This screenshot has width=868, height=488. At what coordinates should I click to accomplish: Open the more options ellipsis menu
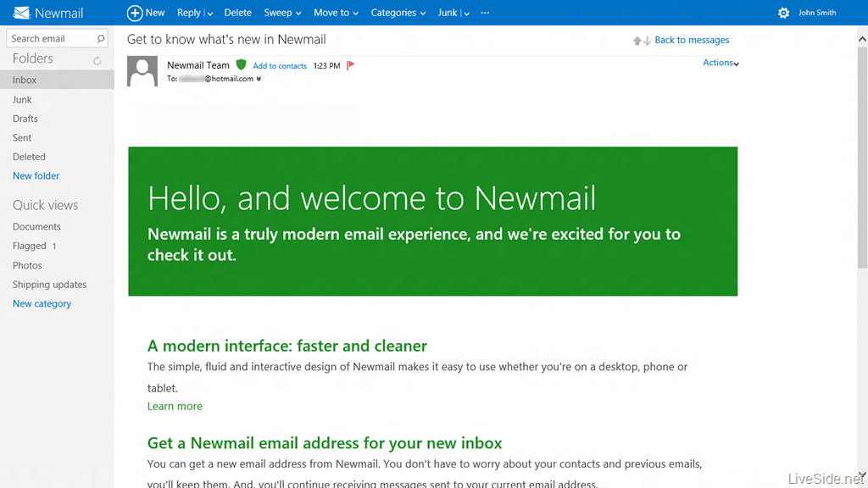point(485,13)
